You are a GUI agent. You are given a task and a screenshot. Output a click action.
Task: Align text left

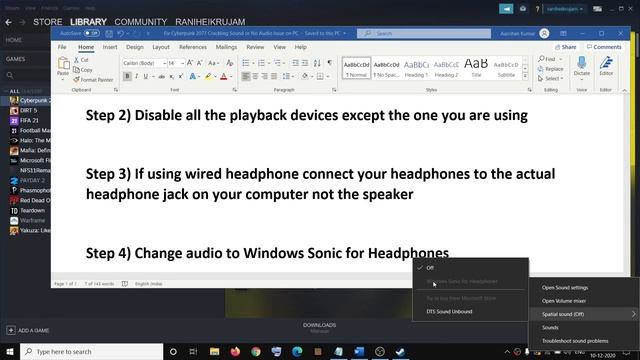tap(246, 76)
